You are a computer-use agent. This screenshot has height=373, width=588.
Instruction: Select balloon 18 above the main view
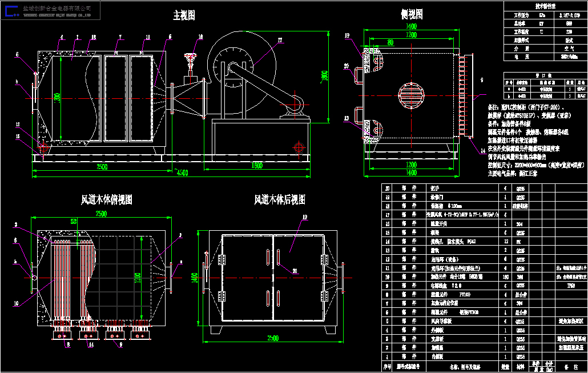coord(94,37)
